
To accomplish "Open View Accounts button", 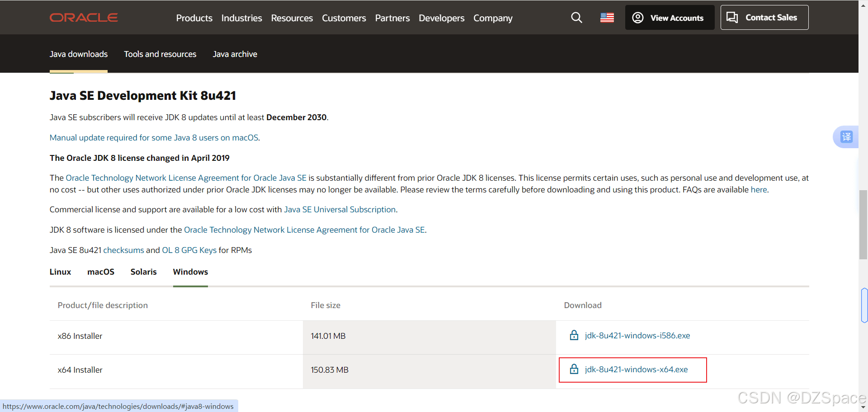I will coord(670,18).
